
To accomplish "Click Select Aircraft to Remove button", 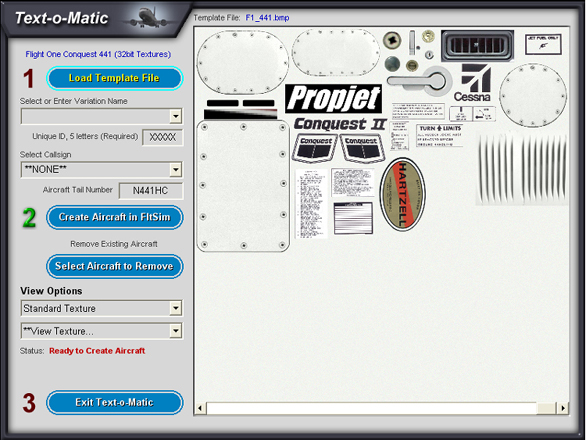I will 114,266.
